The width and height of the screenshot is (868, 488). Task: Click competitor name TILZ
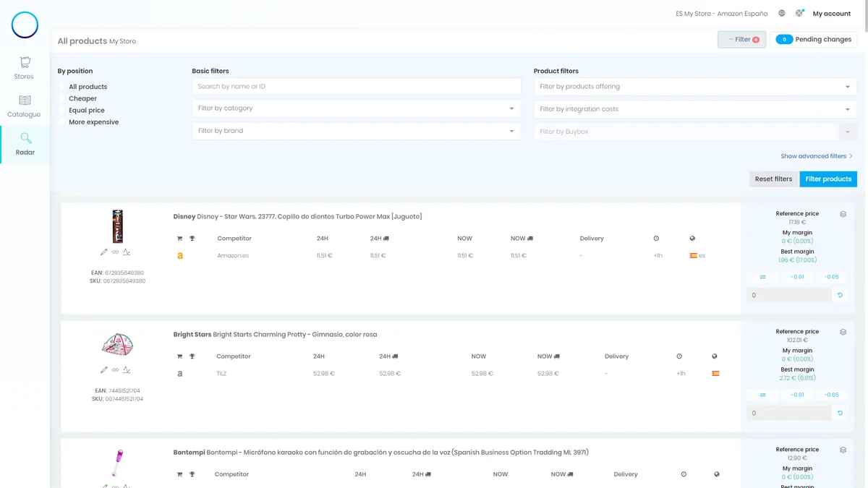click(221, 374)
